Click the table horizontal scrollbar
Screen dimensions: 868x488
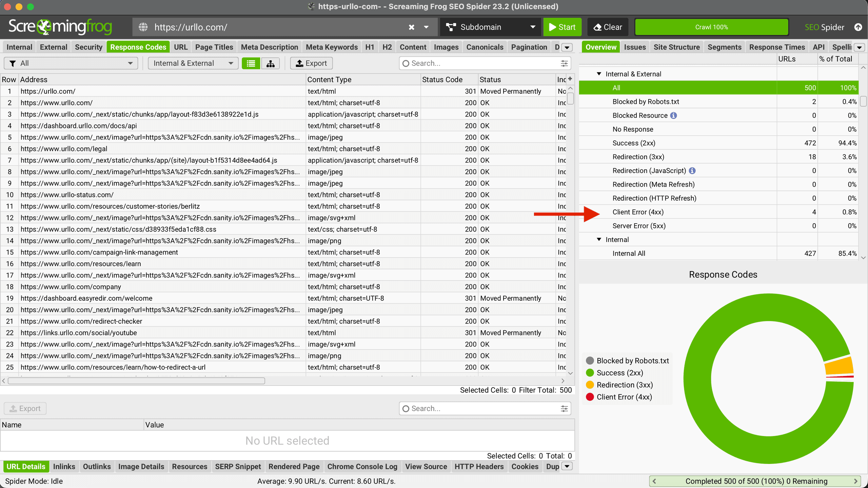pyautogui.click(x=136, y=381)
